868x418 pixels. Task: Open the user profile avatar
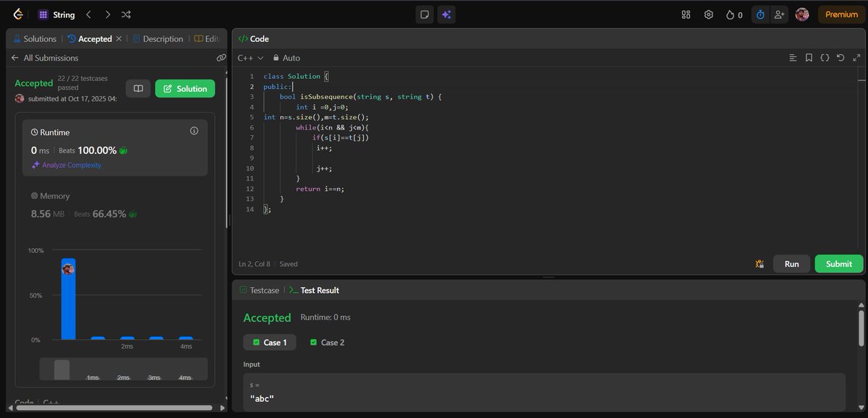click(801, 14)
